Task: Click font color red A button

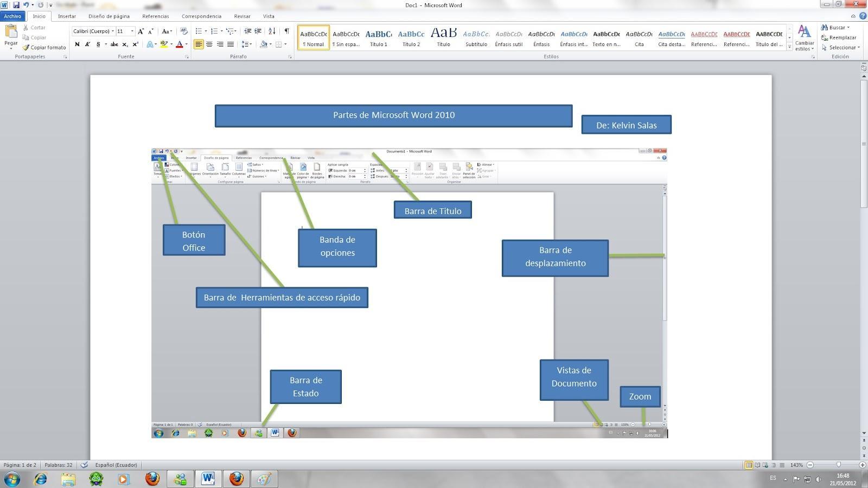Action: [x=179, y=44]
